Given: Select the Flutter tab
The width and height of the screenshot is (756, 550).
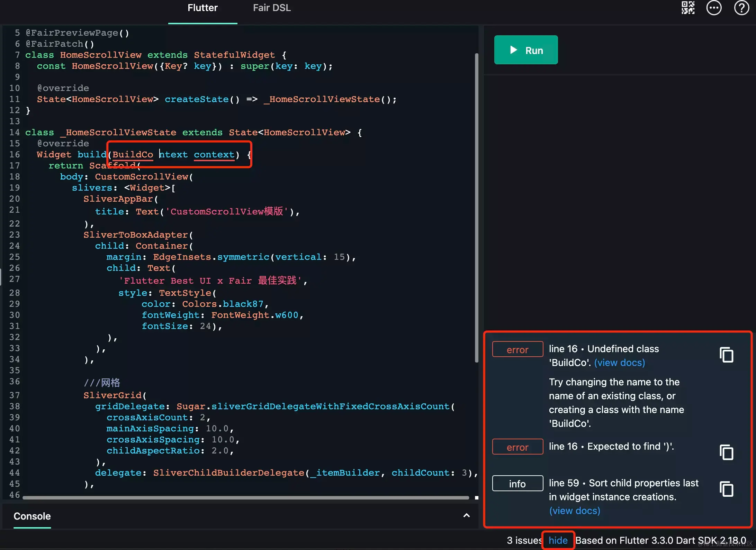Looking at the screenshot, I should click(202, 8).
